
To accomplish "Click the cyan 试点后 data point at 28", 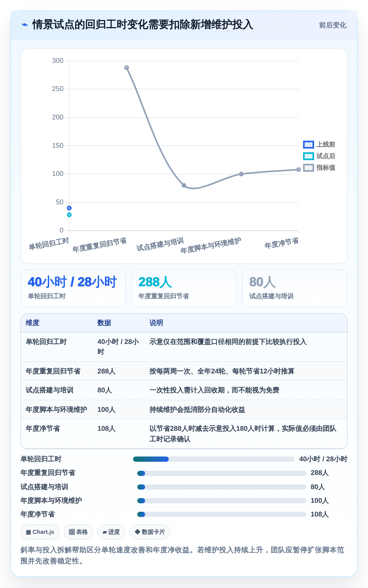I will [69, 215].
